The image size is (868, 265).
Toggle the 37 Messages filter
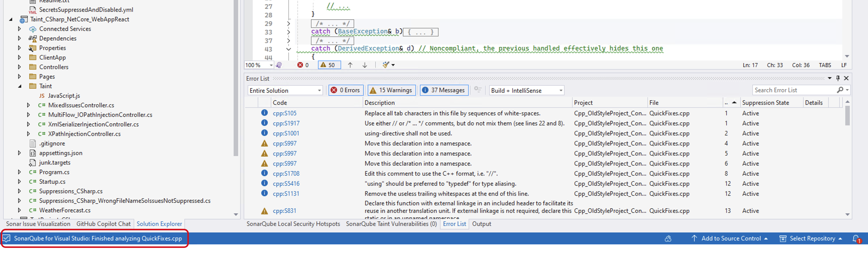444,90
